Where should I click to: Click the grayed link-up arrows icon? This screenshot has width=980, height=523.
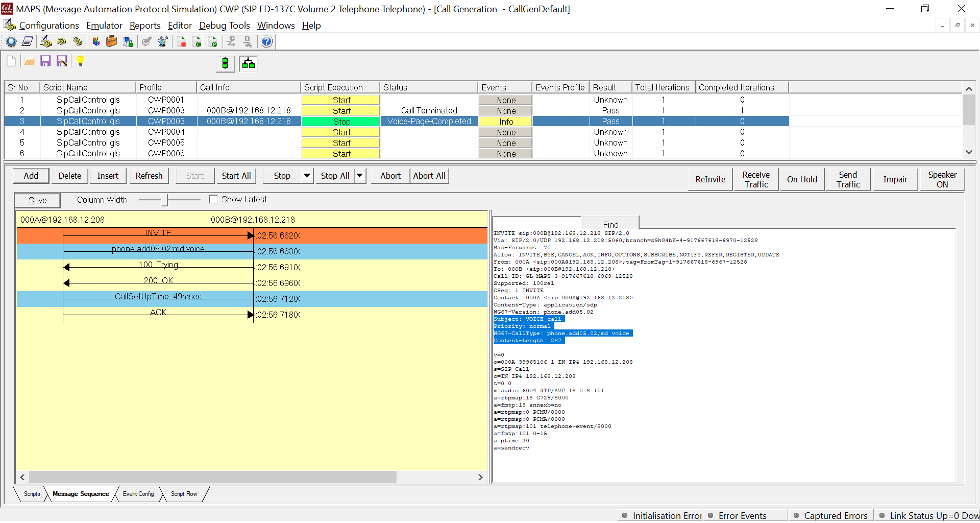click(x=231, y=42)
